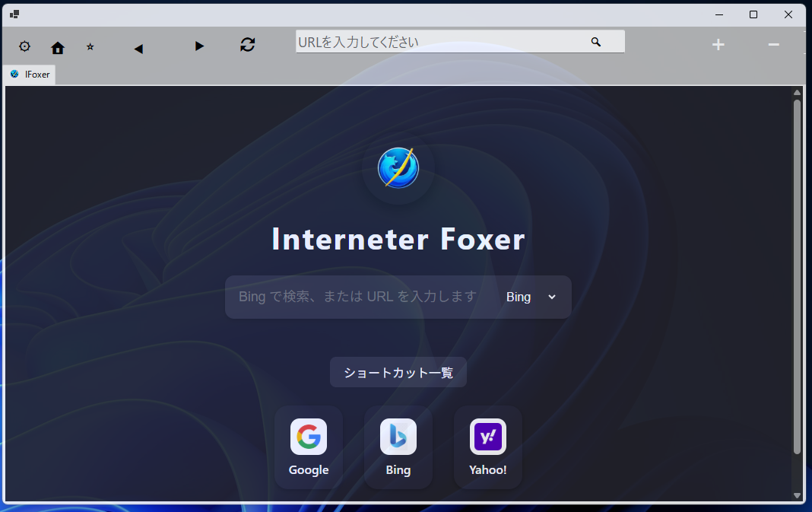Open the Google shortcut icon

(x=308, y=436)
